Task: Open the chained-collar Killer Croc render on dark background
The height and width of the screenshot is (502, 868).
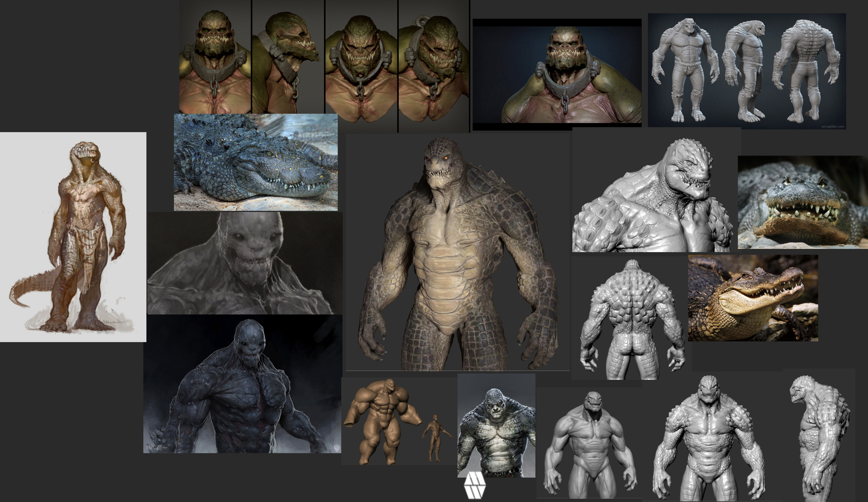Action: pyautogui.click(x=565, y=69)
